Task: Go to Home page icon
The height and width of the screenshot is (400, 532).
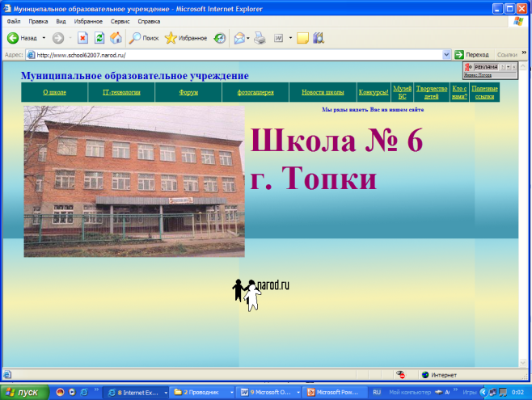Action: point(116,38)
